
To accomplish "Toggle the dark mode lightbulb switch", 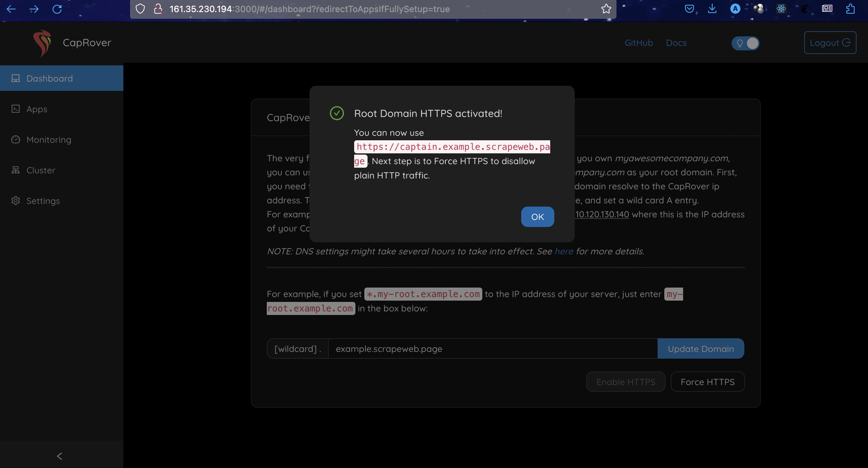I will tap(745, 43).
